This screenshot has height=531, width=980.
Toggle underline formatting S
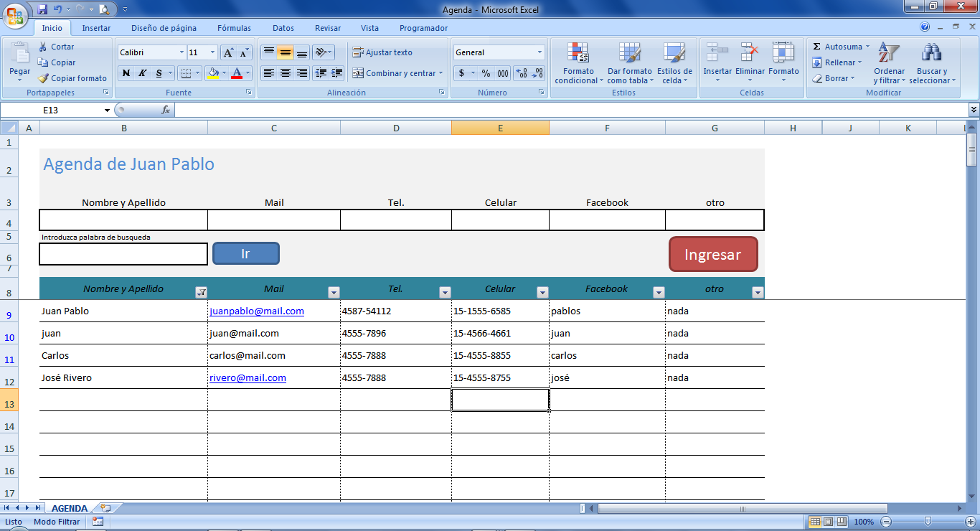[159, 73]
